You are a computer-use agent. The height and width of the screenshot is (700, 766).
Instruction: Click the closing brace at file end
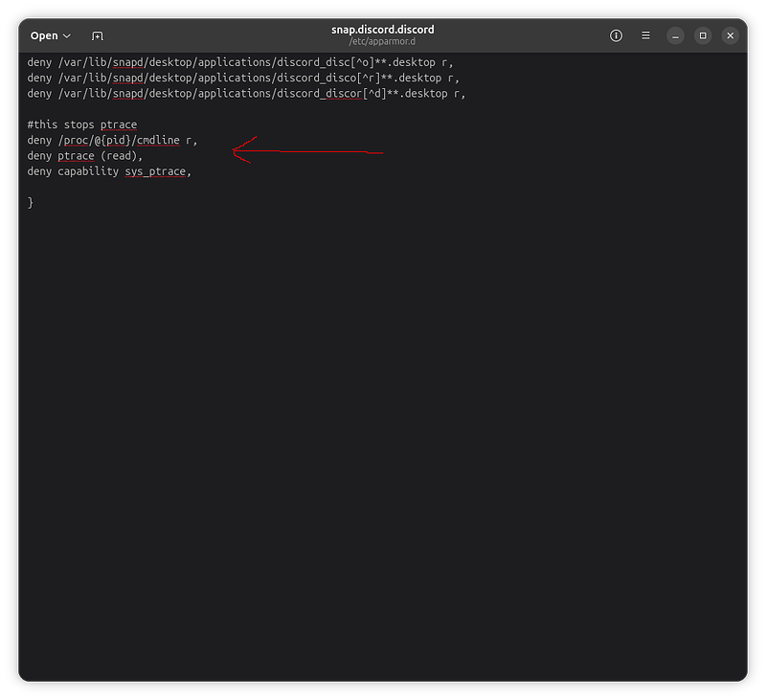coord(31,202)
